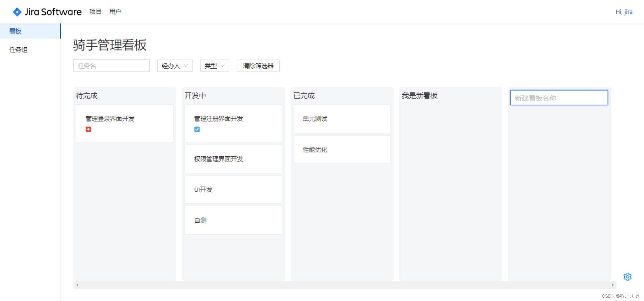Open the 权限管理界面开发 task card
This screenshot has width=644, height=301.
tap(233, 159)
